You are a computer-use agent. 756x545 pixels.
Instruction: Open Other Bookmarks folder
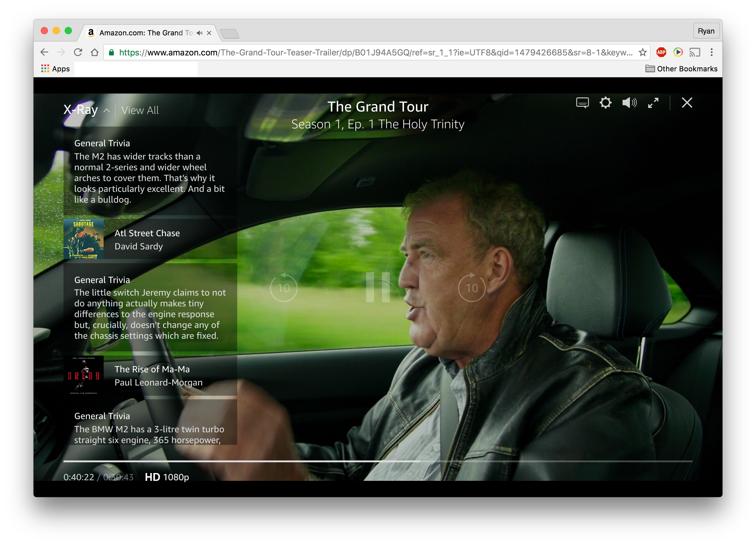(x=681, y=69)
